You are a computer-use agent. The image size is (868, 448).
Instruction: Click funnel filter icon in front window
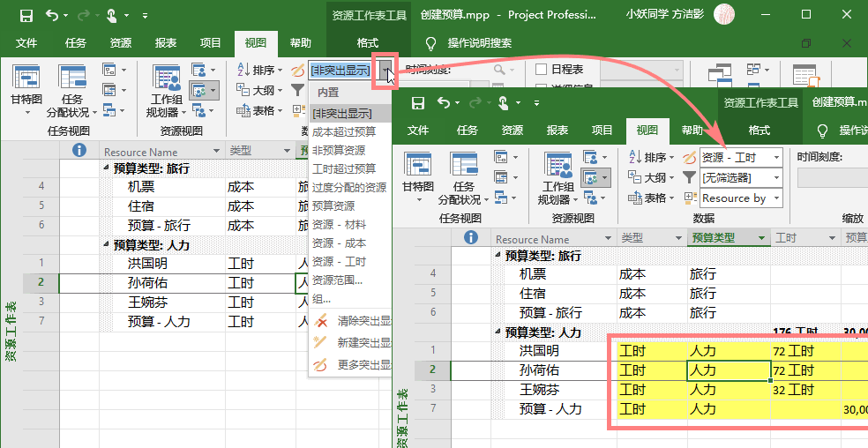click(x=689, y=177)
